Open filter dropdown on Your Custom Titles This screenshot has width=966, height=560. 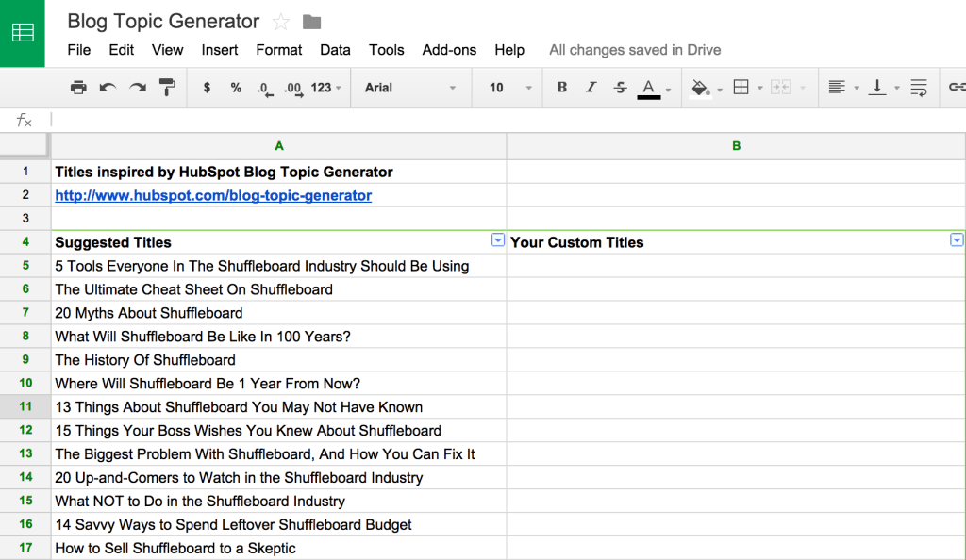(x=957, y=240)
